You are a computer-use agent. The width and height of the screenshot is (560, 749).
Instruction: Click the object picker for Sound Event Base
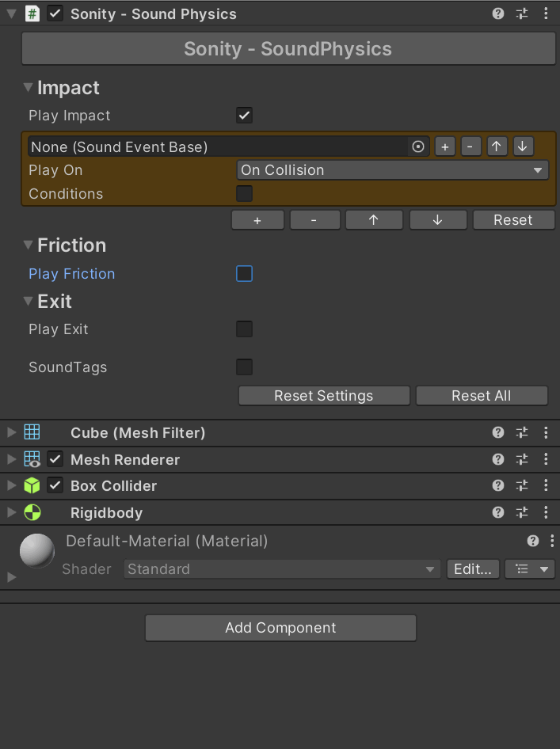pos(418,146)
